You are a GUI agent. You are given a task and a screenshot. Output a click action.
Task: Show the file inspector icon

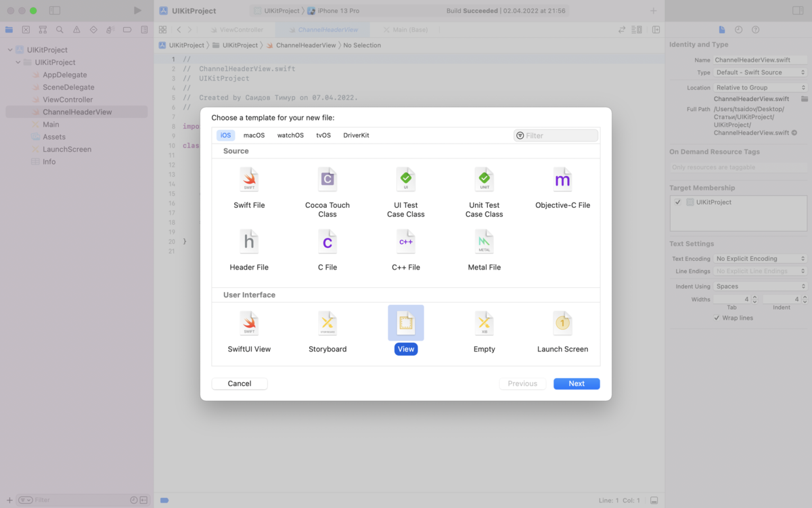pos(722,30)
